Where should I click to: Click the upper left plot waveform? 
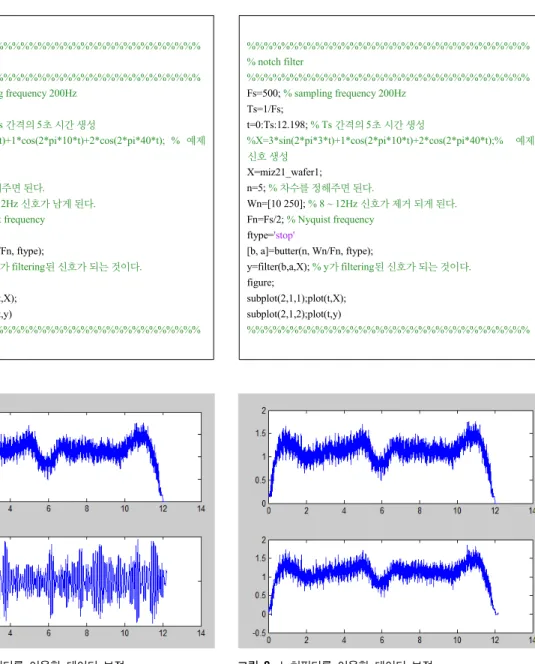pyautogui.click(x=100, y=456)
